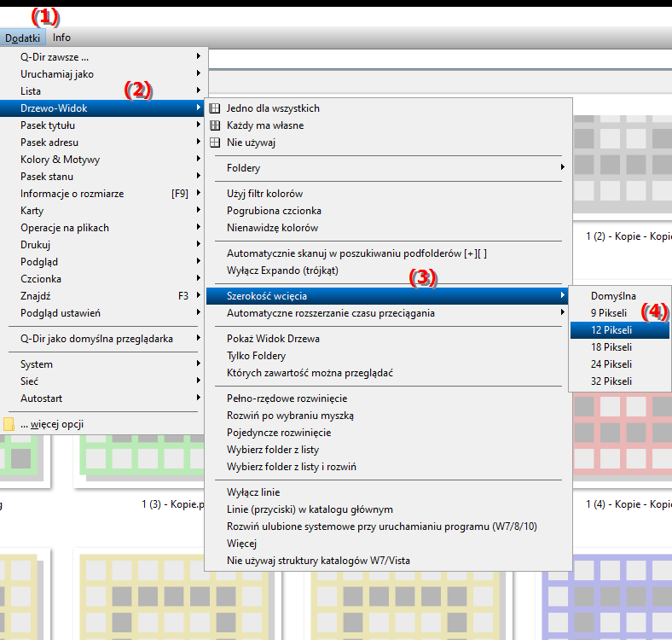Click '... więcej opcji' entry

tap(102, 424)
